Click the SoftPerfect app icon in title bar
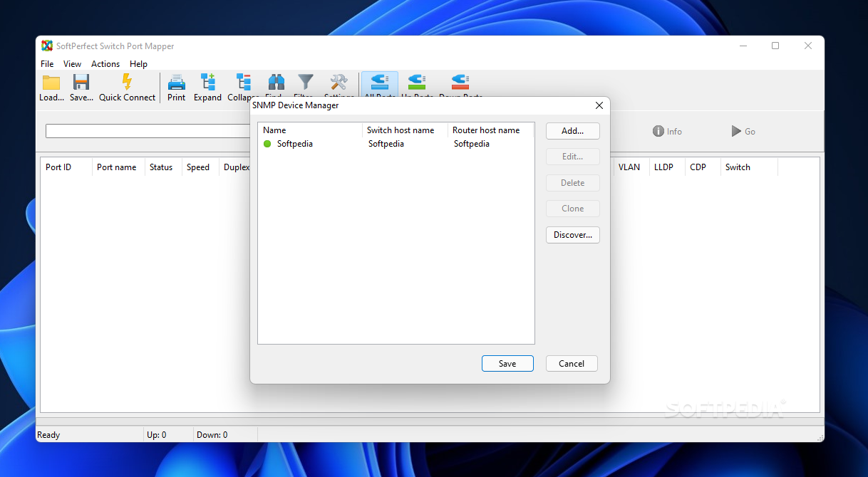This screenshot has width=868, height=477. [x=47, y=46]
